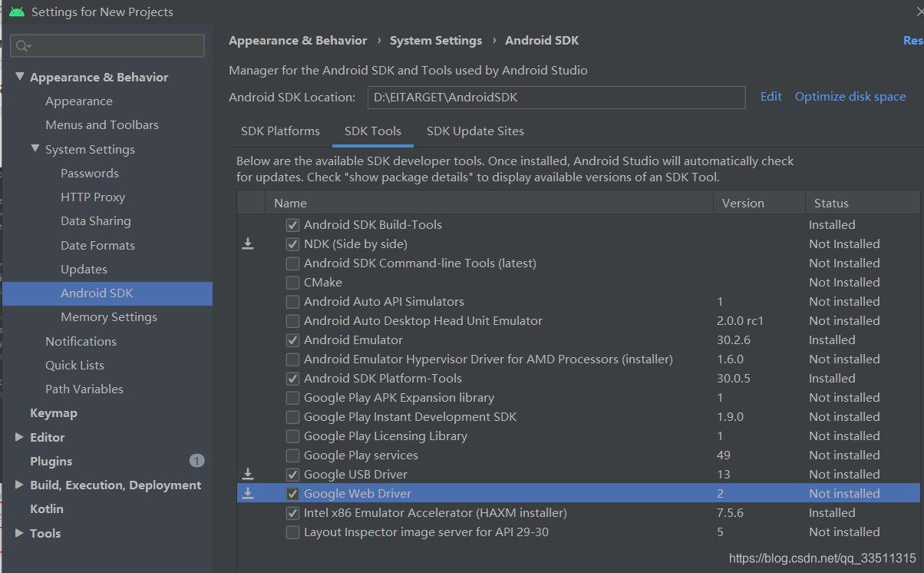Check Android SDK Command-line Tools (latest) checkbox

click(292, 263)
